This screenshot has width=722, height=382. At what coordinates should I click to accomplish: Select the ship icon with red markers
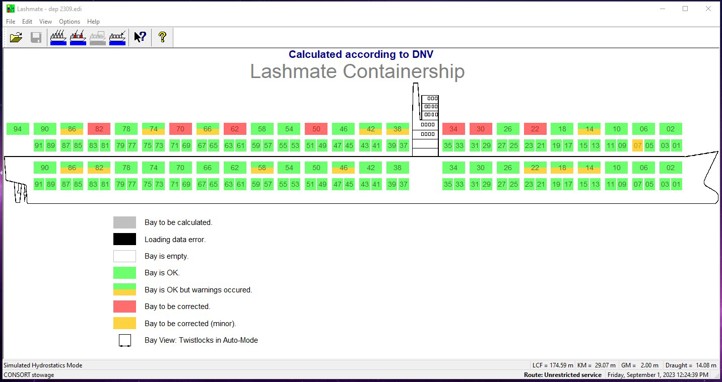pos(78,37)
